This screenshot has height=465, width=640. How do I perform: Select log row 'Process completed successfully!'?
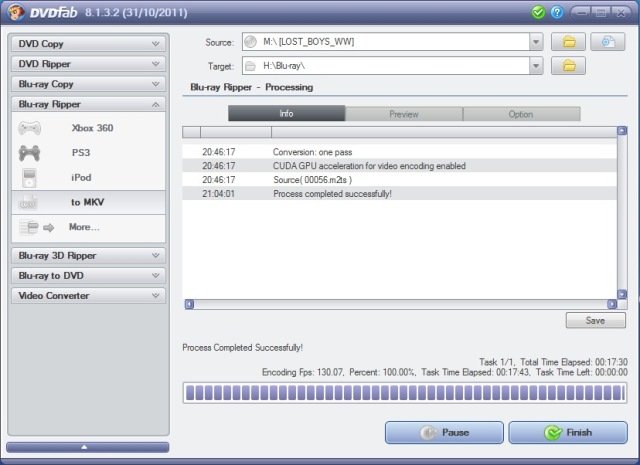coord(399,194)
